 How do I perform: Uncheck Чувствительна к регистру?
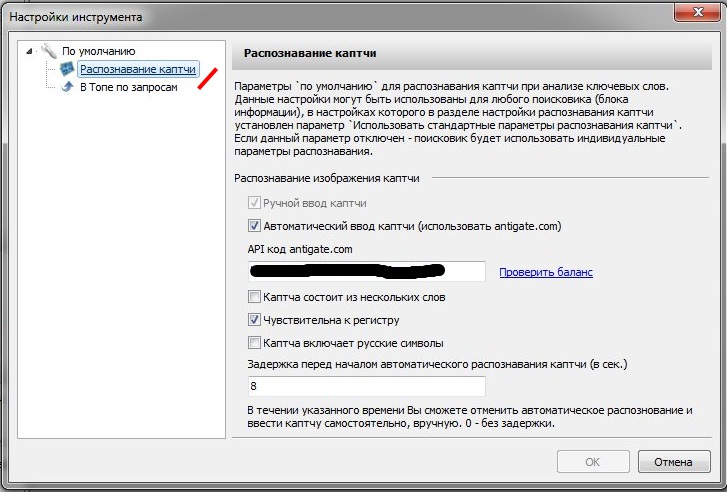tap(254, 320)
